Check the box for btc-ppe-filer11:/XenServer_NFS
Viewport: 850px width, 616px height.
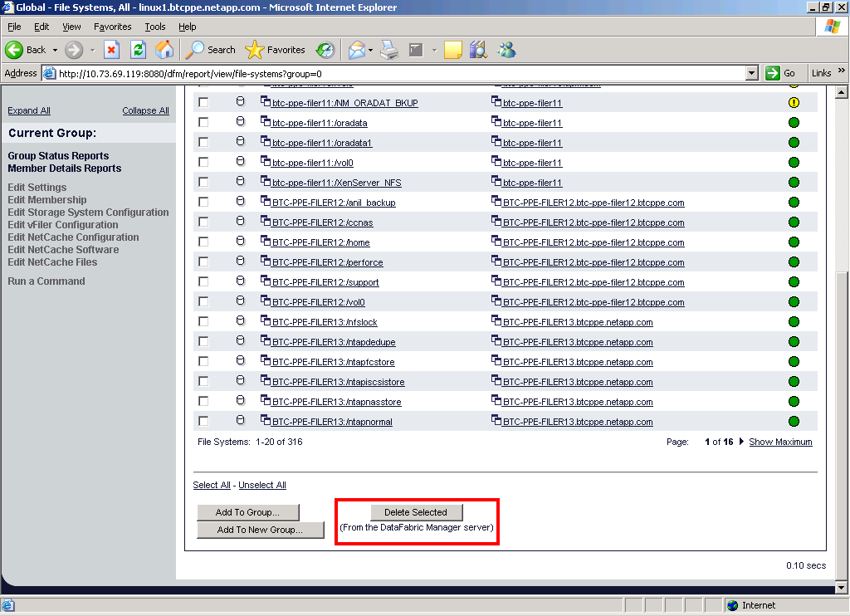tap(203, 182)
